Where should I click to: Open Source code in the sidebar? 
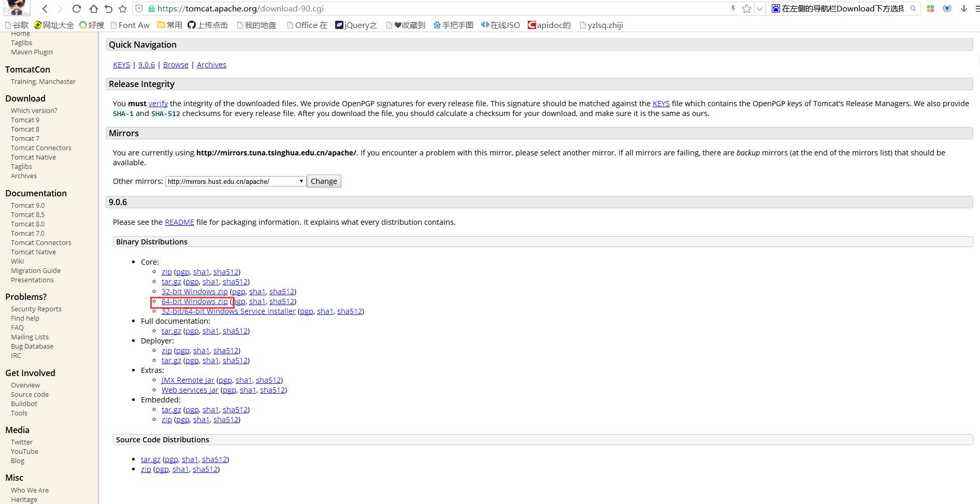[x=30, y=394]
